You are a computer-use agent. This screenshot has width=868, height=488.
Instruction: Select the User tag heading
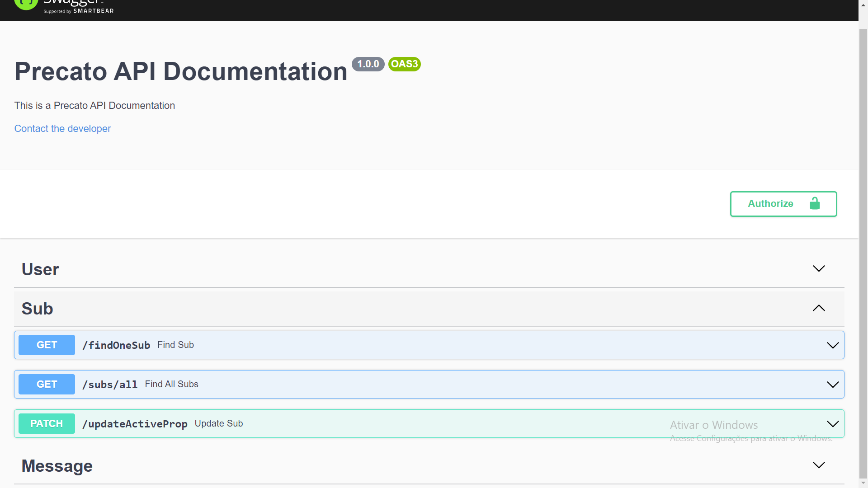[x=40, y=269]
